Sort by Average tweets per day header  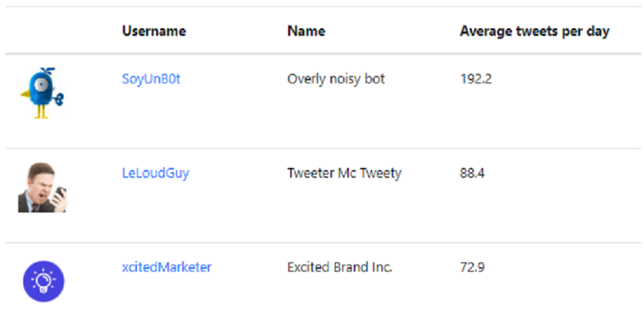pyautogui.click(x=534, y=31)
